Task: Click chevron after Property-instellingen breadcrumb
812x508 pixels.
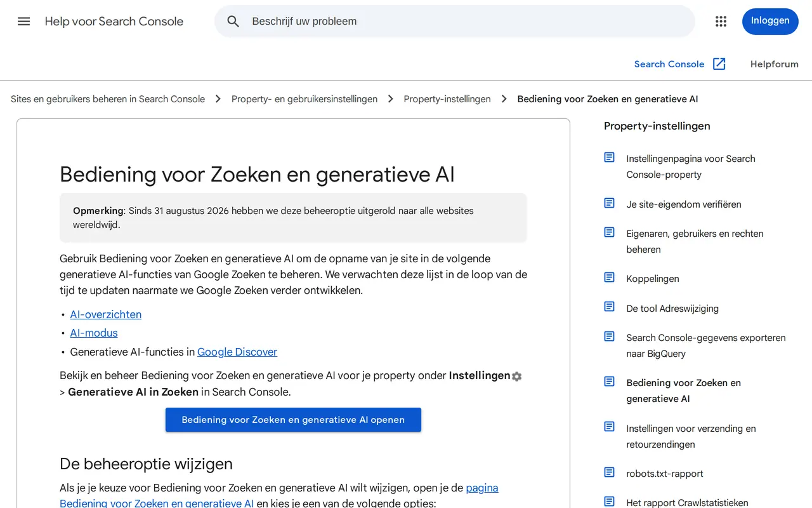Action: tap(504, 99)
